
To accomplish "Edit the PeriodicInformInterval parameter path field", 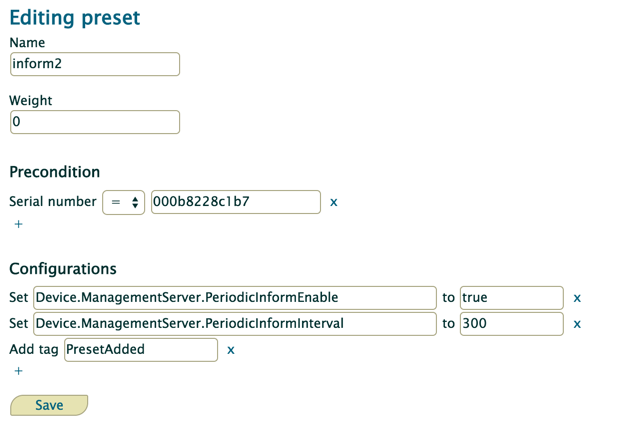I will pos(235,324).
